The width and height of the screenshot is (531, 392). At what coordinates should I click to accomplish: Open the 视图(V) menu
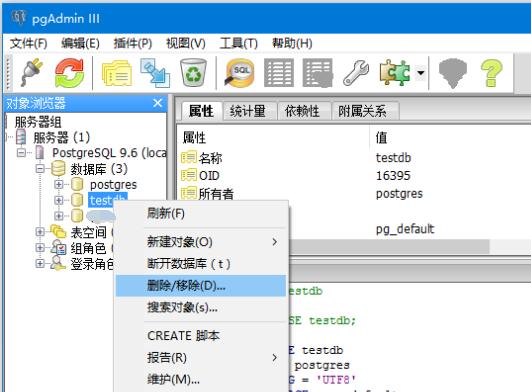(x=186, y=43)
